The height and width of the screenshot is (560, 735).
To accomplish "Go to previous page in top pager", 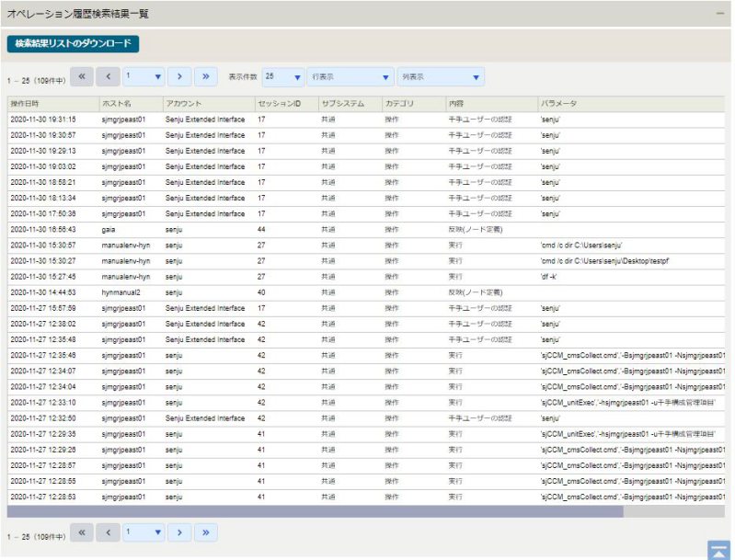I will 108,76.
